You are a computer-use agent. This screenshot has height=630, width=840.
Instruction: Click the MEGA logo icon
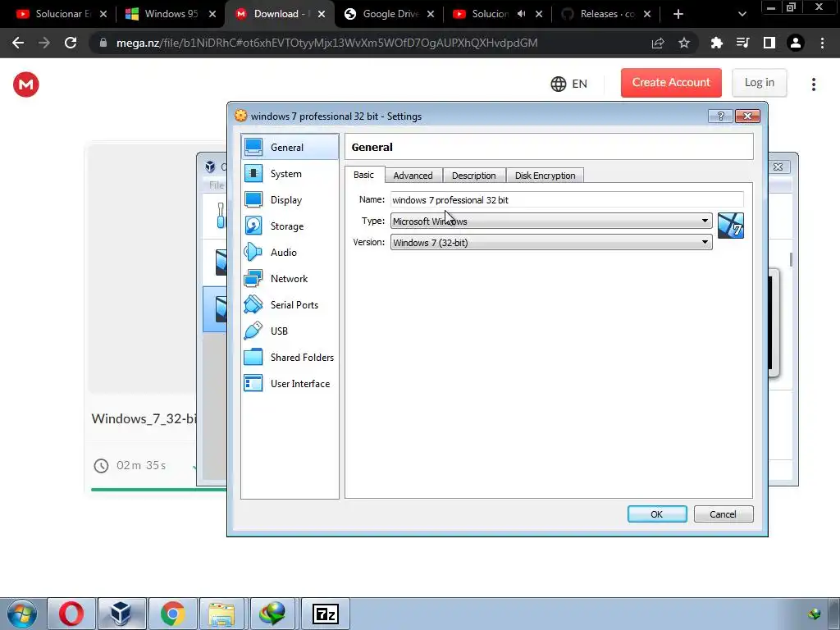tap(26, 84)
